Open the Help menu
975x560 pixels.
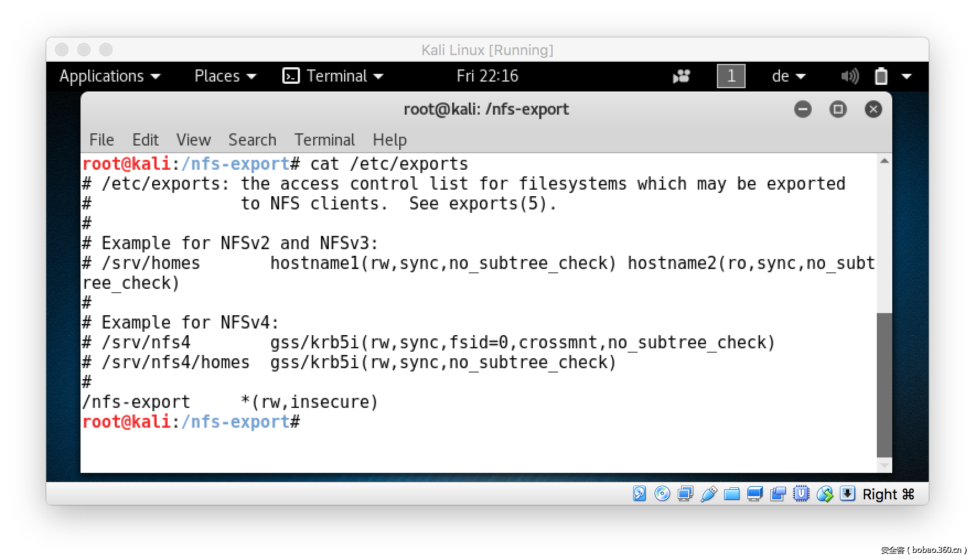(390, 140)
